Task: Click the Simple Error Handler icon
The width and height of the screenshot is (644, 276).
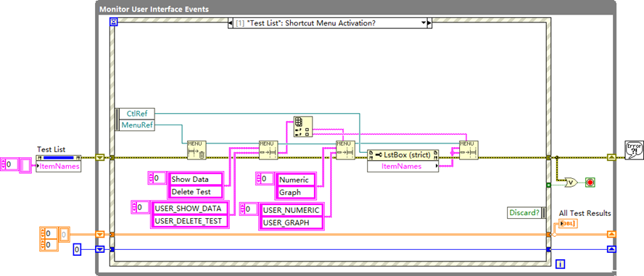Action: click(x=634, y=149)
